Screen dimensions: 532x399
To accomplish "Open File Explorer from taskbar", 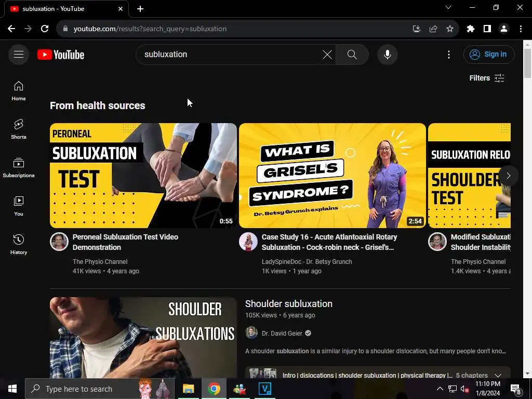I will point(188,389).
